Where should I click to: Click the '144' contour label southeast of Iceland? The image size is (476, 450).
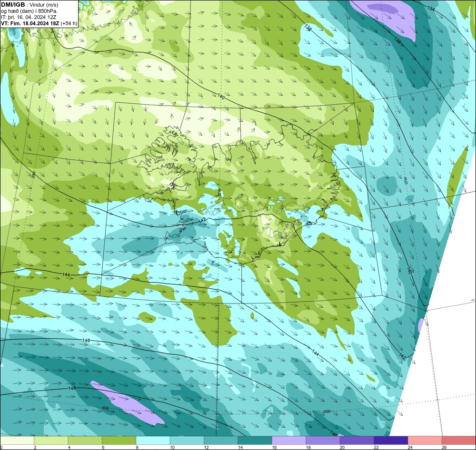[x=316, y=352]
